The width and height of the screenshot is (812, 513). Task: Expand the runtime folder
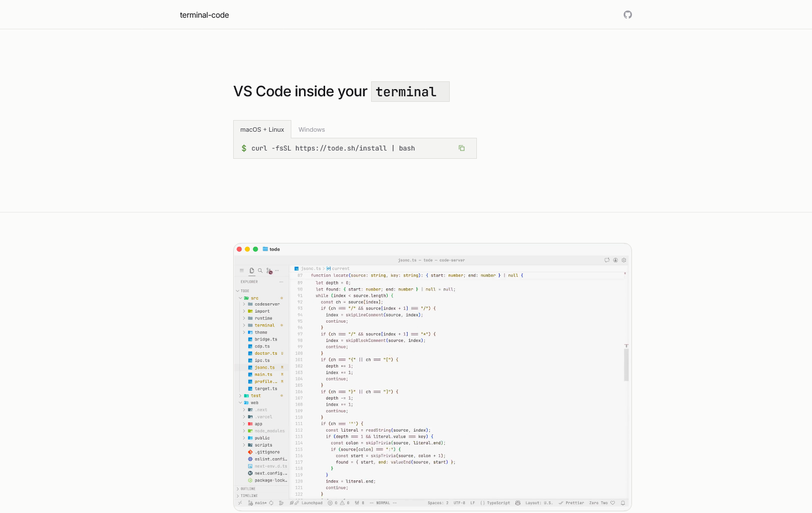point(244,318)
